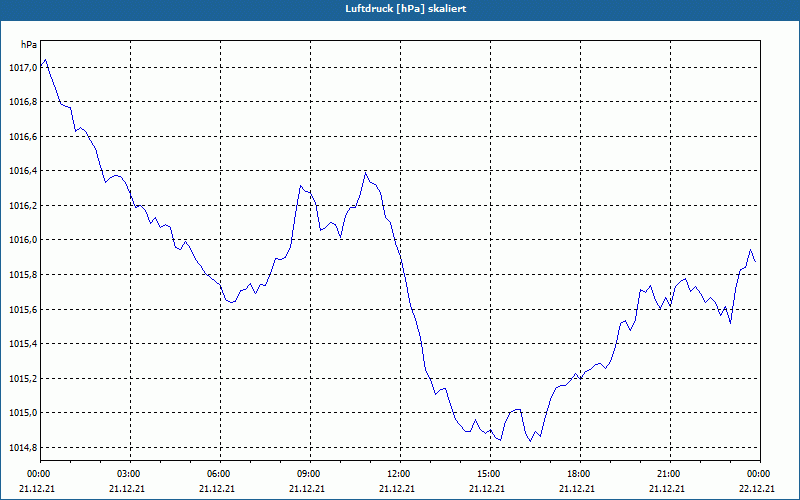Select the y-axis label 1015,2
This screenshot has height=500, width=800.
tap(23, 379)
